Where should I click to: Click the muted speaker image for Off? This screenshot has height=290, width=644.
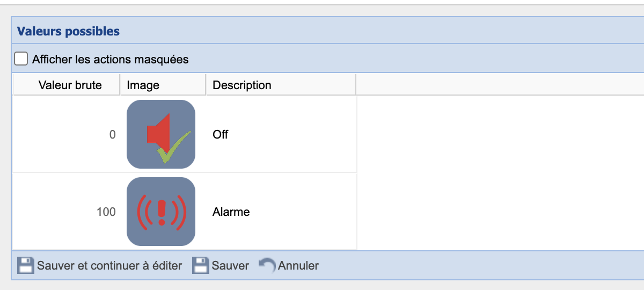161,134
